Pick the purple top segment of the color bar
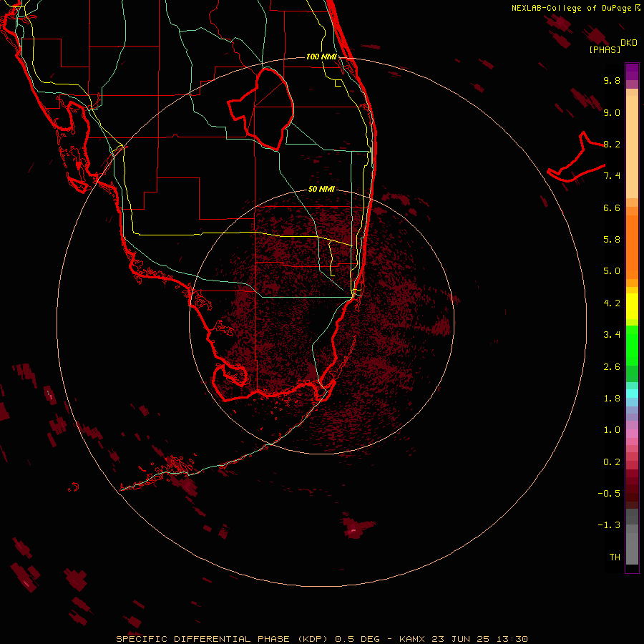Image resolution: width=644 pixels, height=644 pixels. (632, 72)
